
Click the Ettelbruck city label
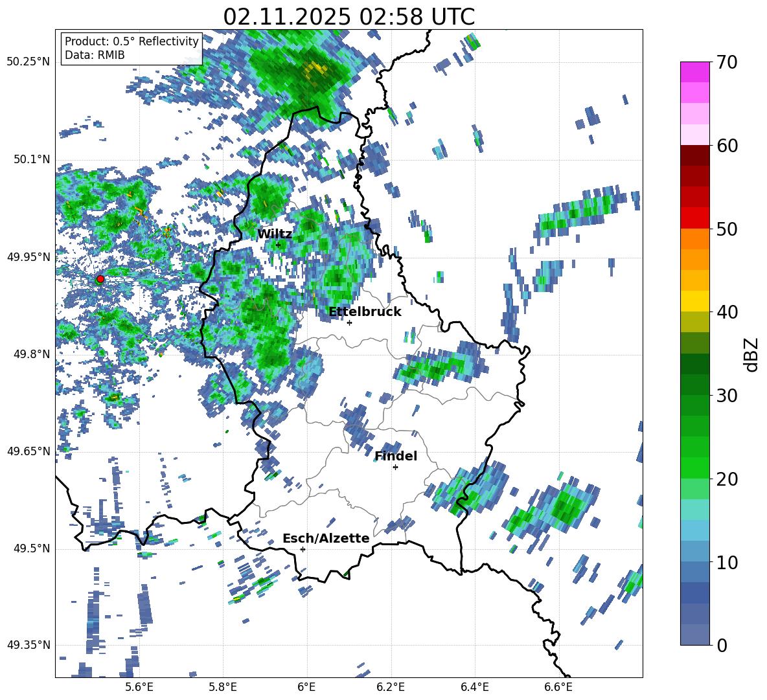365,312
